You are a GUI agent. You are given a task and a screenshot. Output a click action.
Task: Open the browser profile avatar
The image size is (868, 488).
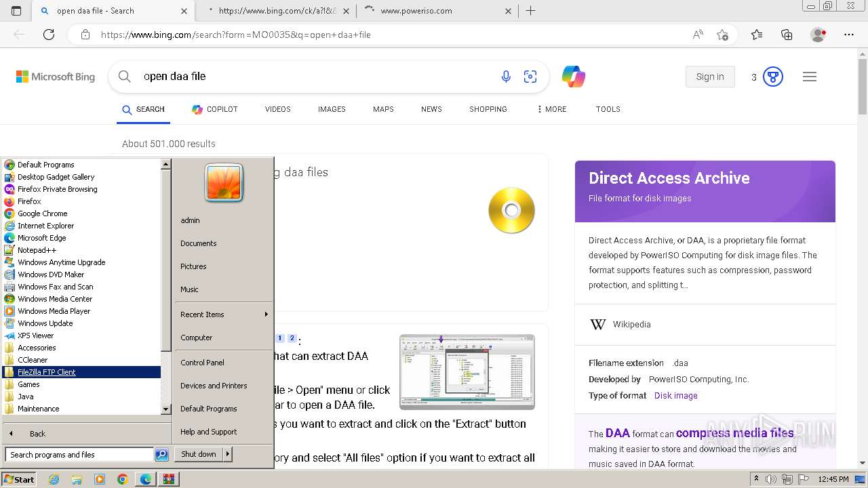click(818, 35)
